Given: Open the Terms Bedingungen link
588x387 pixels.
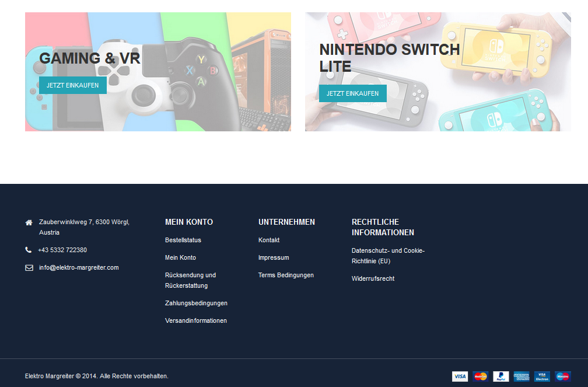Looking at the screenshot, I should 286,275.
